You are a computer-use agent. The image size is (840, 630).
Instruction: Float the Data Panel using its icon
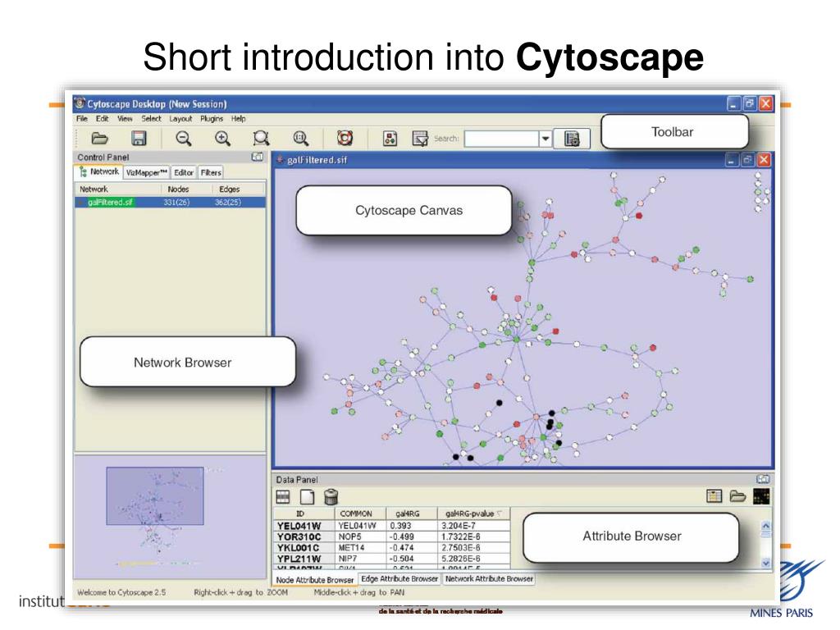click(x=763, y=479)
